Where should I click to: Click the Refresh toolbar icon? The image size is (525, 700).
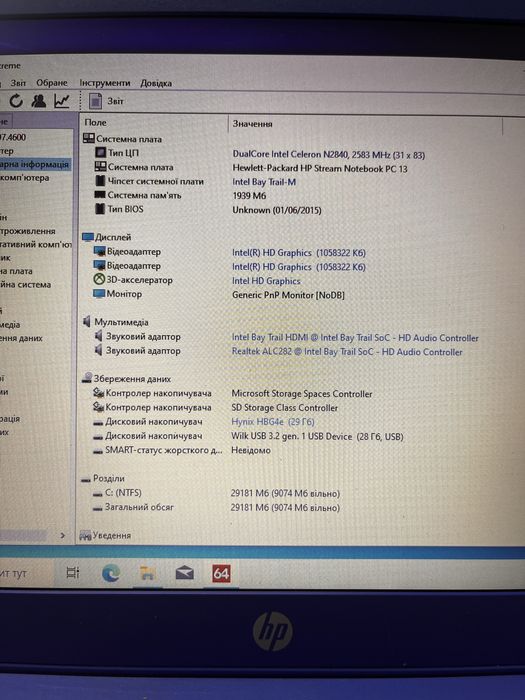[x=16, y=101]
